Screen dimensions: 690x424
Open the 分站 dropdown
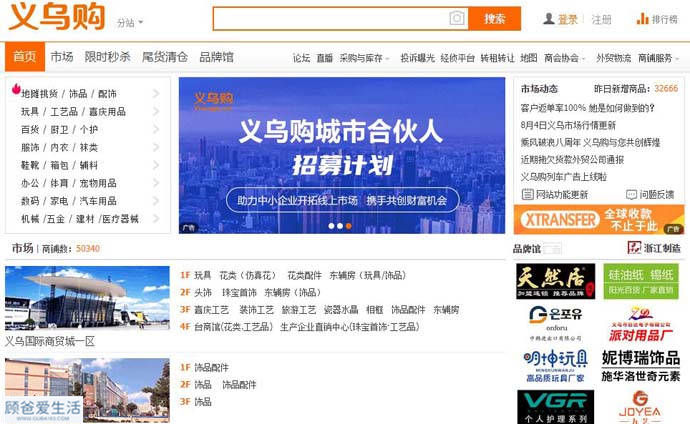point(130,22)
